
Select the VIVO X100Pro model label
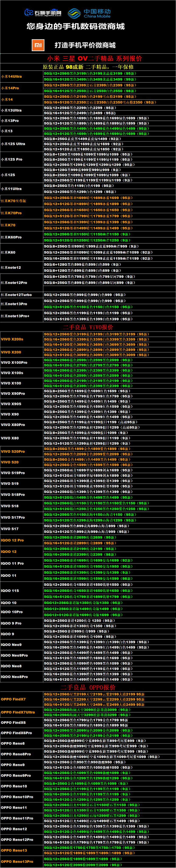tap(14, 363)
